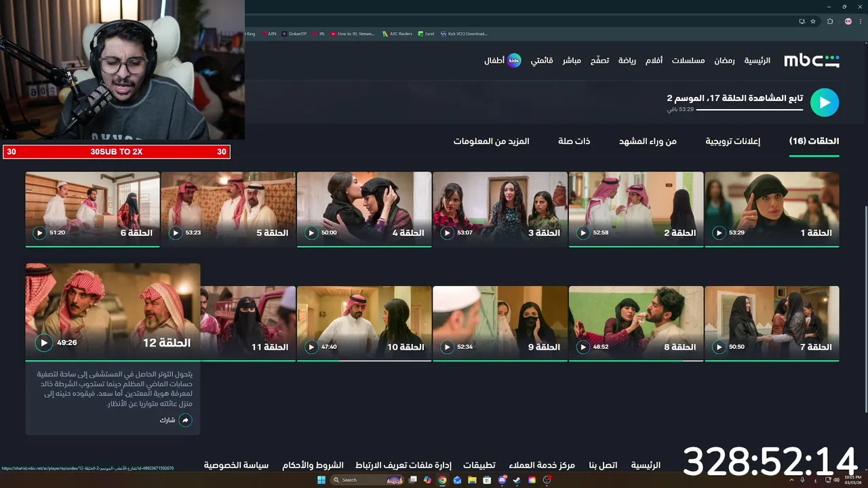
Task: Open إدارة ملفات تعريف الارتباط footer link
Action: coord(403,465)
